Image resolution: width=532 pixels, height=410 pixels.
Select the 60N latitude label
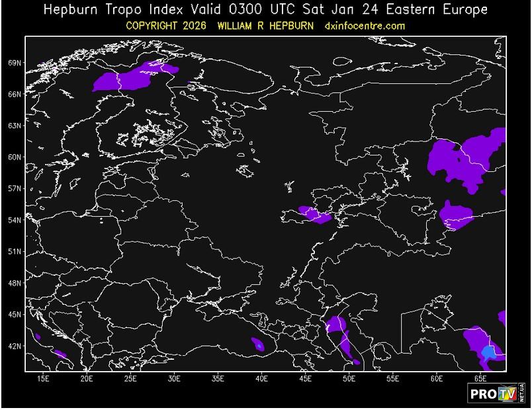click(15, 157)
